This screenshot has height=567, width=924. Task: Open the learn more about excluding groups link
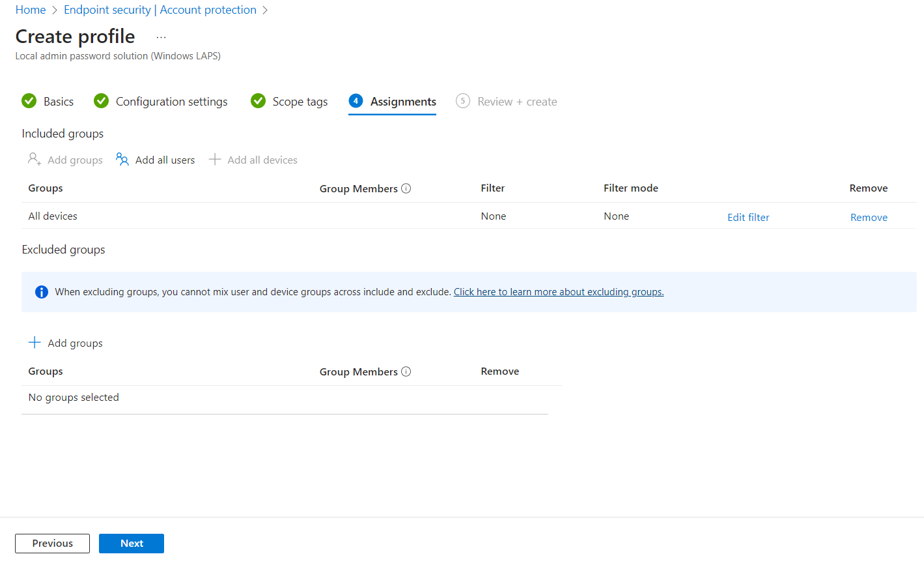point(558,292)
